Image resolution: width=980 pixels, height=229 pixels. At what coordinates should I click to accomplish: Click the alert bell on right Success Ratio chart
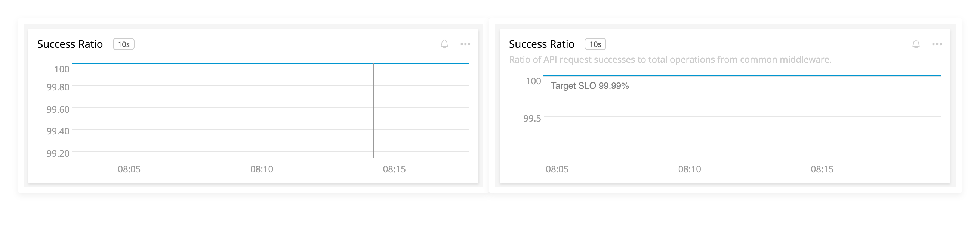916,44
